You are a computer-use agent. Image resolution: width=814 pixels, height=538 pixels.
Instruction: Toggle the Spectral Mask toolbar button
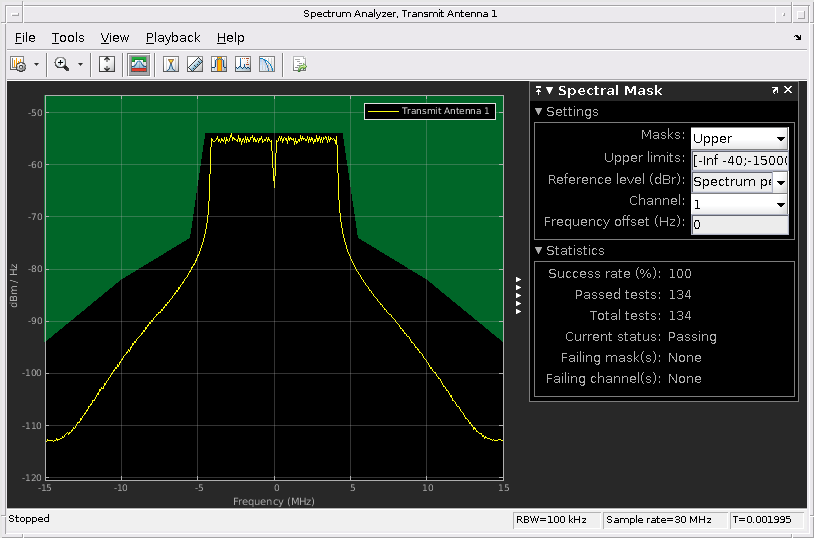139,64
